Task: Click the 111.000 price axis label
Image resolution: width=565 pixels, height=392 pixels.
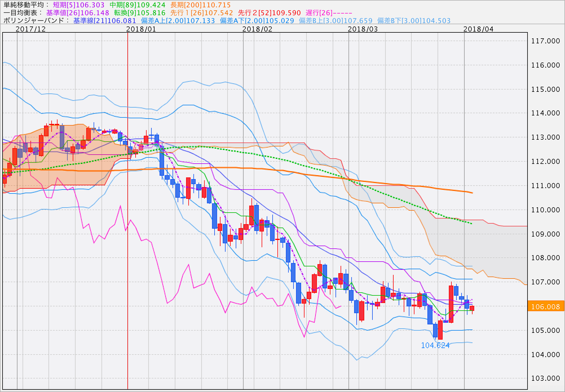Action: [x=546, y=186]
